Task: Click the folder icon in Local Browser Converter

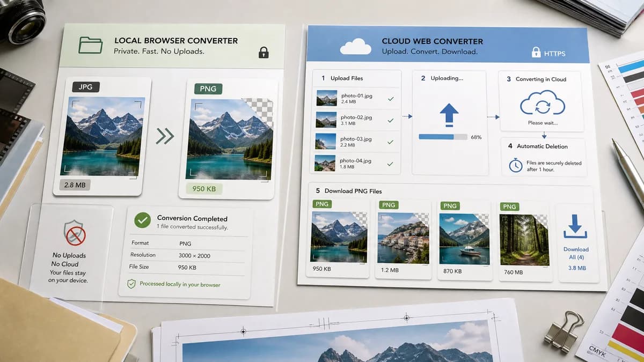Action: [x=90, y=45]
